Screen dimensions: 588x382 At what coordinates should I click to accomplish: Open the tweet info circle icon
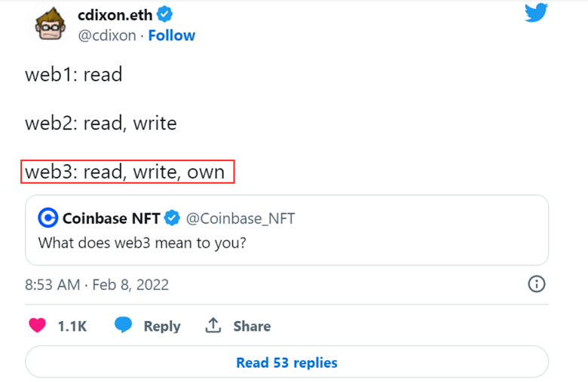coord(536,284)
